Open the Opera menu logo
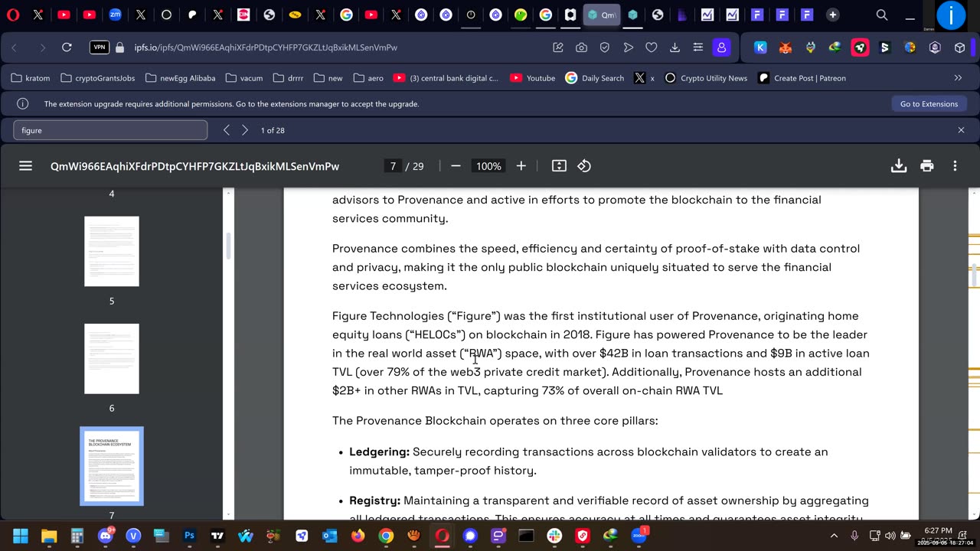980x551 pixels. [x=13, y=15]
